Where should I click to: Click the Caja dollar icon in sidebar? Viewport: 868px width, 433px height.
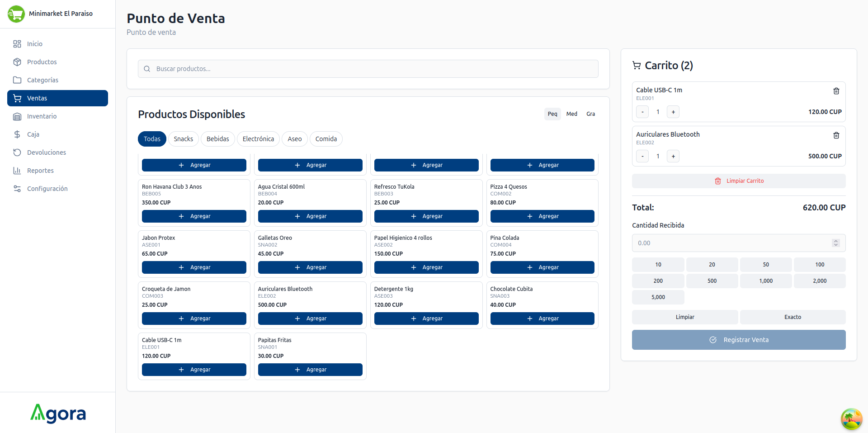[17, 134]
